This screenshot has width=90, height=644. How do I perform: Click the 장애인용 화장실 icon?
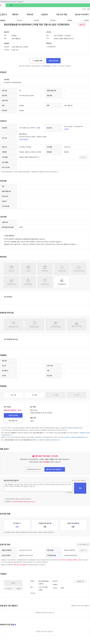coord(55,324)
